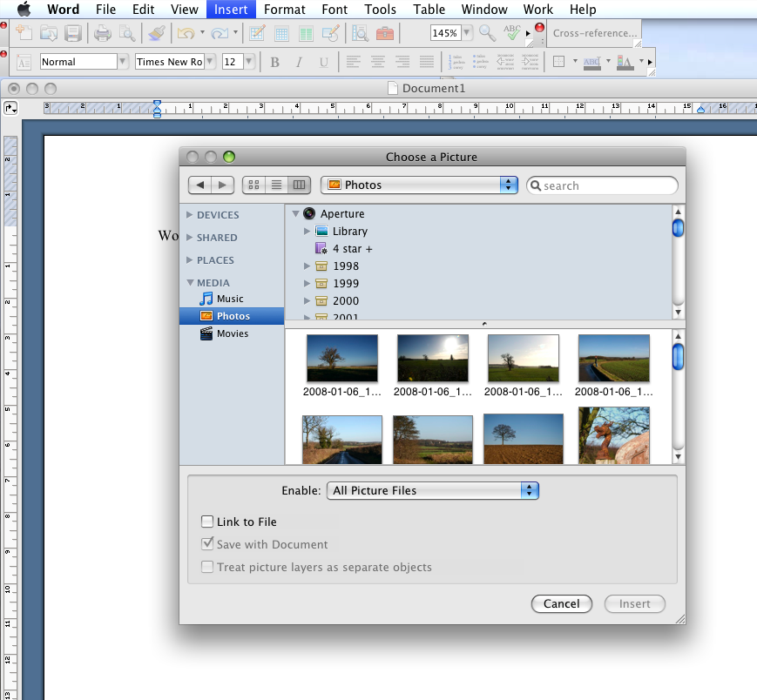
Task: Click the Format Painter brush icon
Action: [156, 34]
